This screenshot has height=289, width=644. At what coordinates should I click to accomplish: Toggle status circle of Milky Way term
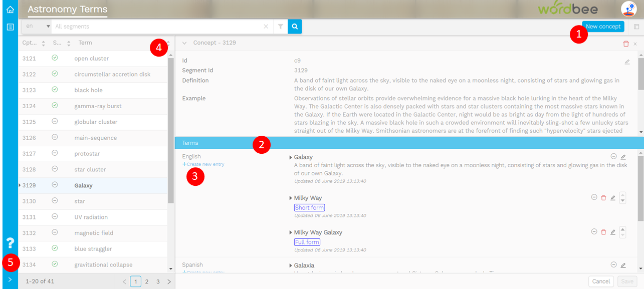pos(594,197)
